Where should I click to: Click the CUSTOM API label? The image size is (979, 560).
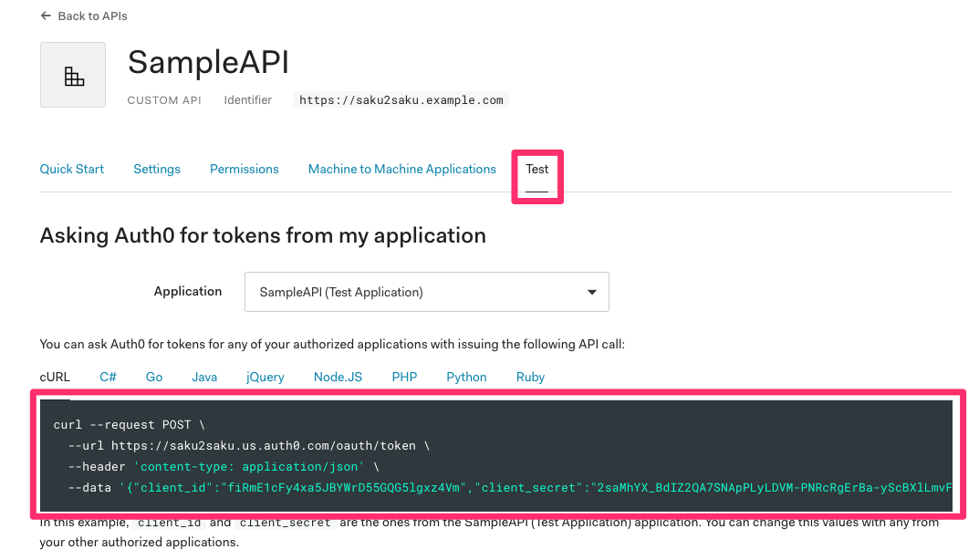point(164,100)
